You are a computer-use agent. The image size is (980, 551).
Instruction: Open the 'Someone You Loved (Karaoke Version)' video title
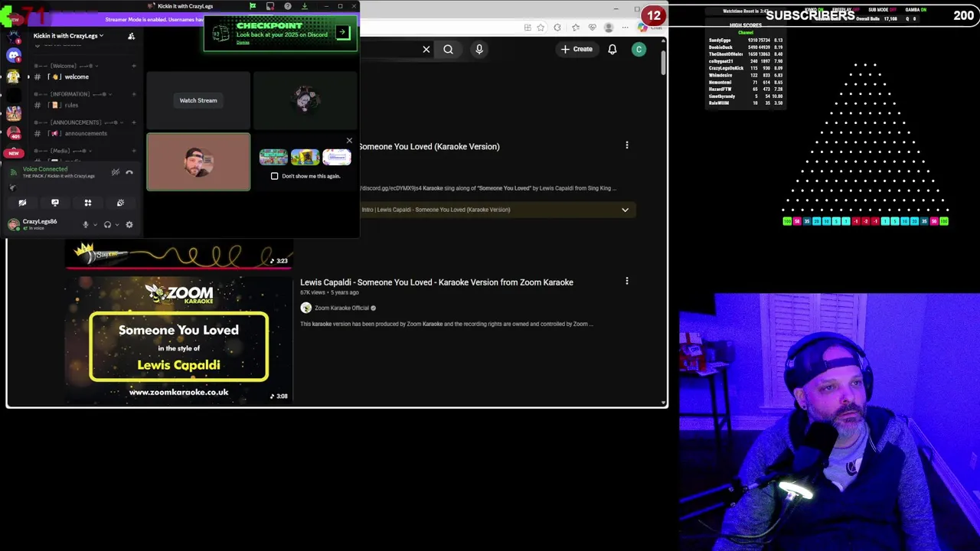tap(429, 146)
